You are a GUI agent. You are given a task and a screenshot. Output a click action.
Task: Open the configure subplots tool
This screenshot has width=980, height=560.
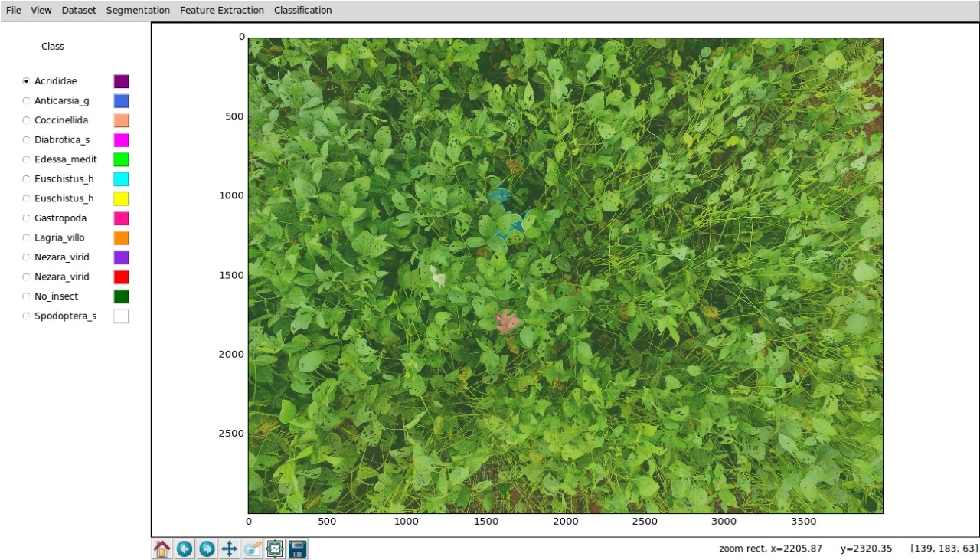click(275, 549)
